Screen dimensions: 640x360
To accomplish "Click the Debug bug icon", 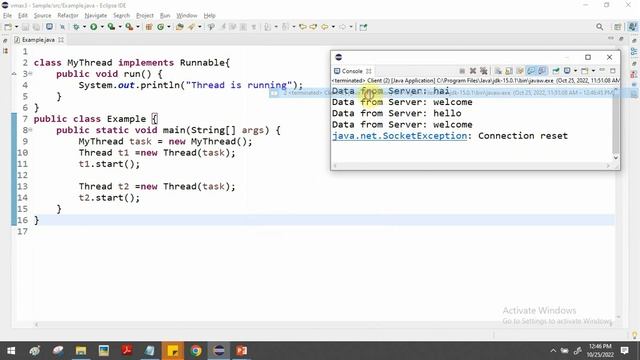I will [76, 27].
